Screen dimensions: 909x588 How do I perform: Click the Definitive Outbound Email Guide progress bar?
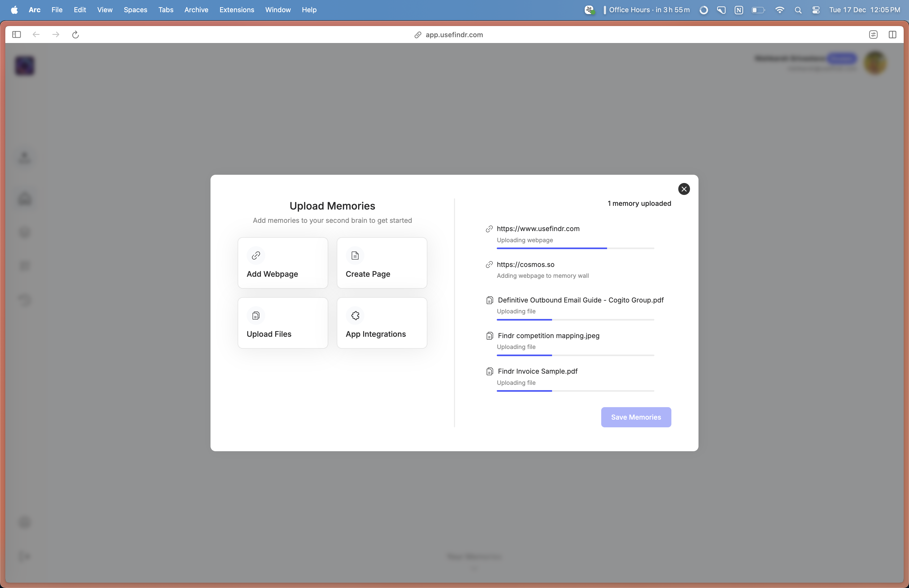click(575, 320)
